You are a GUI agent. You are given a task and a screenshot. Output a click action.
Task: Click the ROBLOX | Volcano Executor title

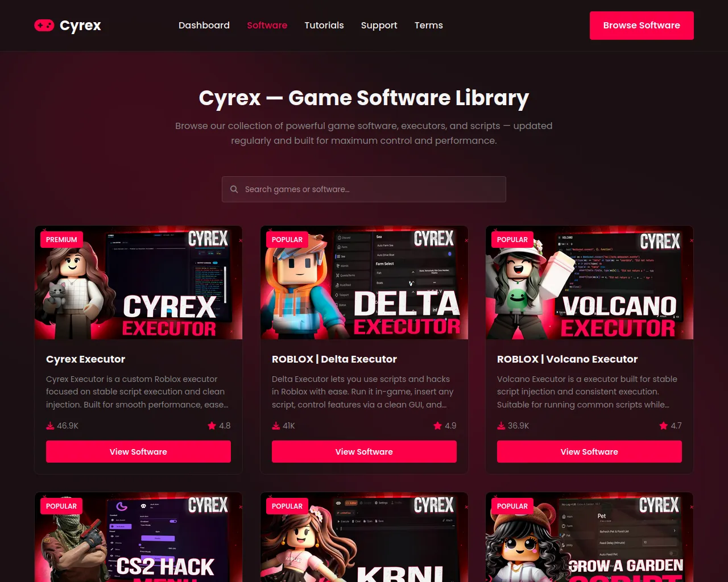[x=568, y=359]
